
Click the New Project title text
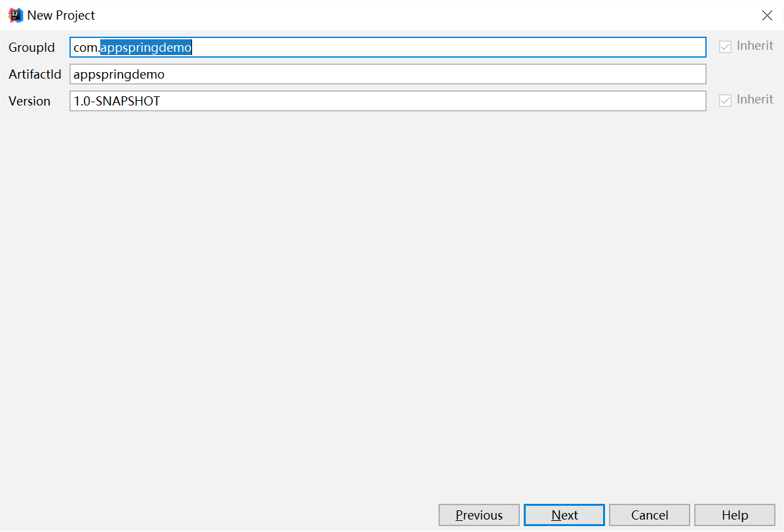tap(61, 16)
